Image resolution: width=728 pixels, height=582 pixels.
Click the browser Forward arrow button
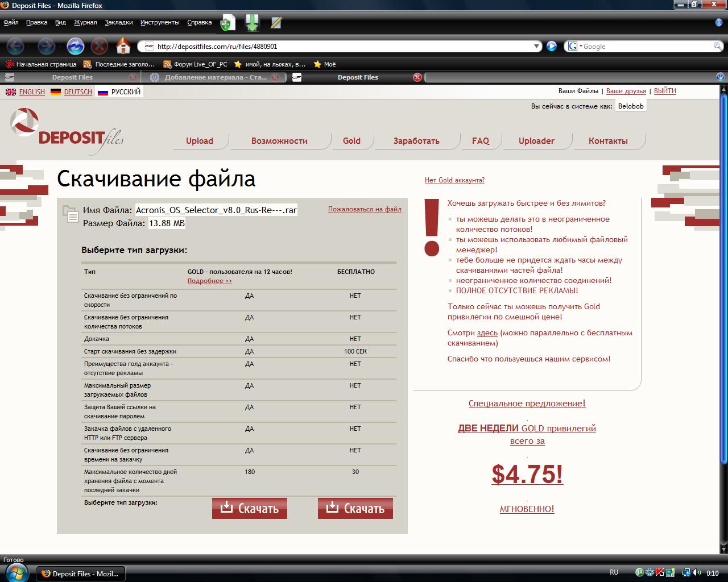click(x=45, y=45)
